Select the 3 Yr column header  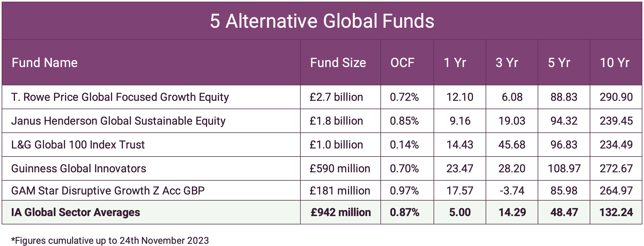pos(507,63)
